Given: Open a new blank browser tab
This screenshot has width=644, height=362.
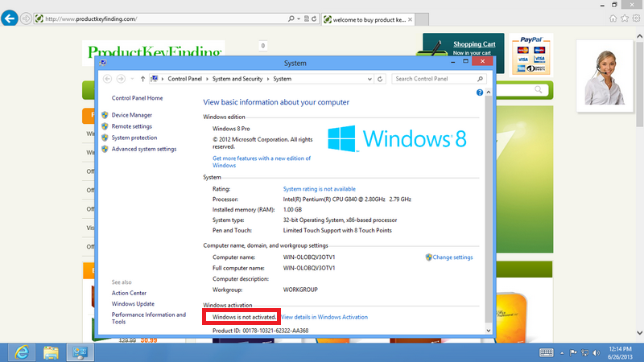Looking at the screenshot, I should (x=422, y=19).
